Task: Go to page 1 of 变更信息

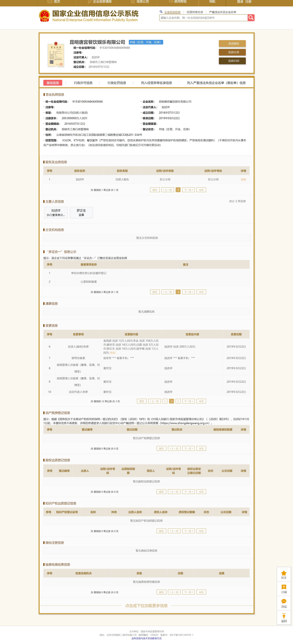Action: 165,401
